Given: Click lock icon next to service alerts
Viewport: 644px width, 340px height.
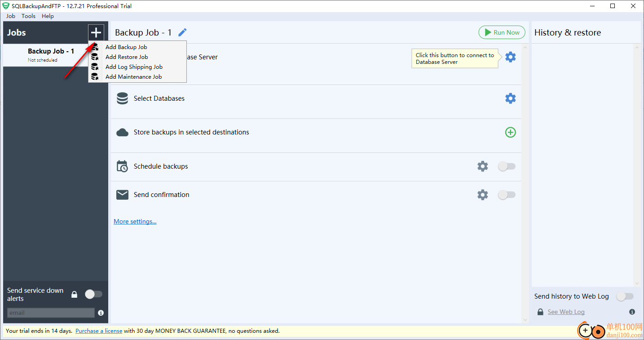Looking at the screenshot, I should point(75,295).
